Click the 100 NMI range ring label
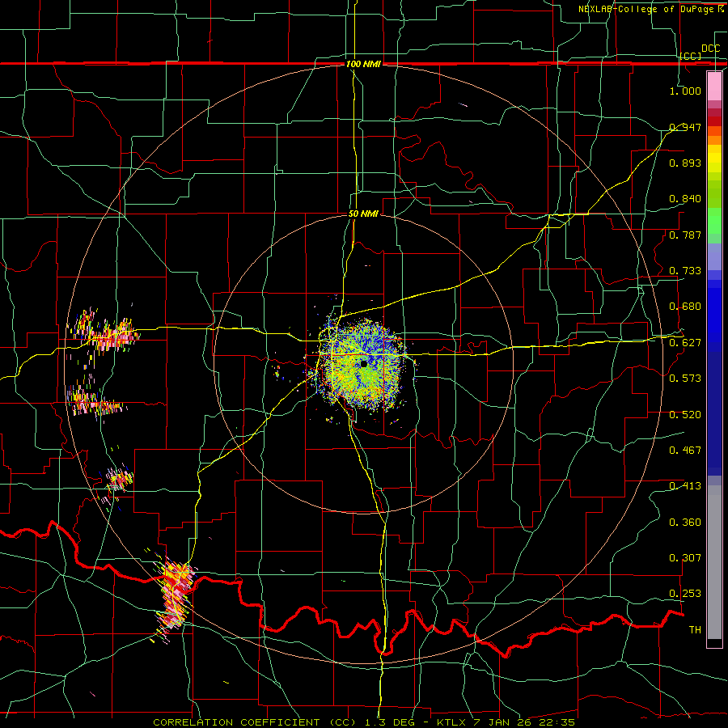The width and height of the screenshot is (728, 728). point(363,64)
